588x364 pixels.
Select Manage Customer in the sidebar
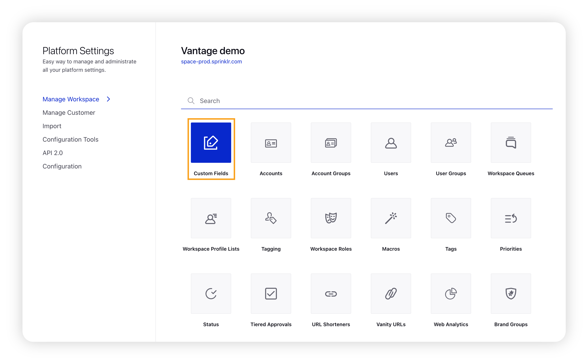pyautogui.click(x=69, y=113)
